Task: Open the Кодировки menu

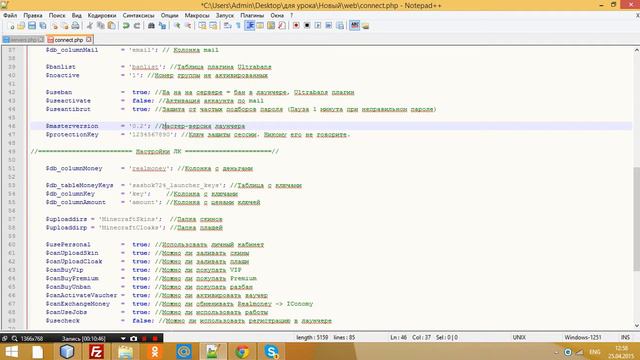Action: 102,15
